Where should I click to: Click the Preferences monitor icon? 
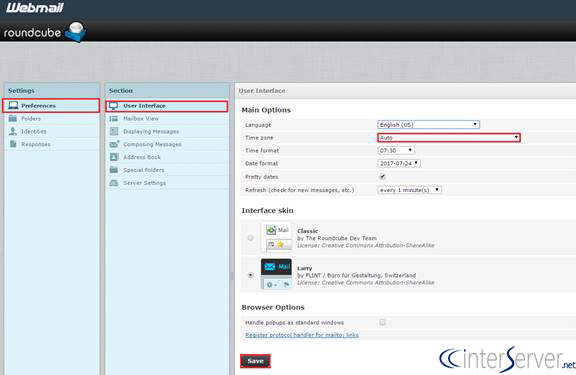[x=13, y=106]
